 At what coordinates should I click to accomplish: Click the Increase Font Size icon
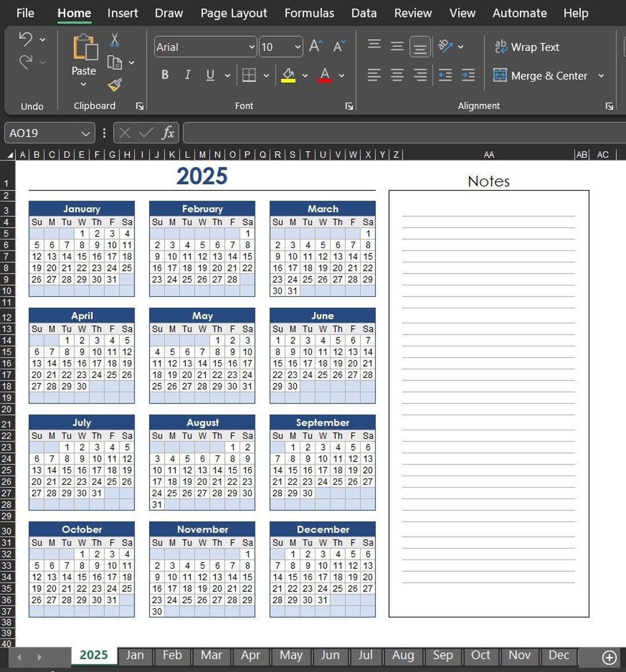tap(315, 46)
